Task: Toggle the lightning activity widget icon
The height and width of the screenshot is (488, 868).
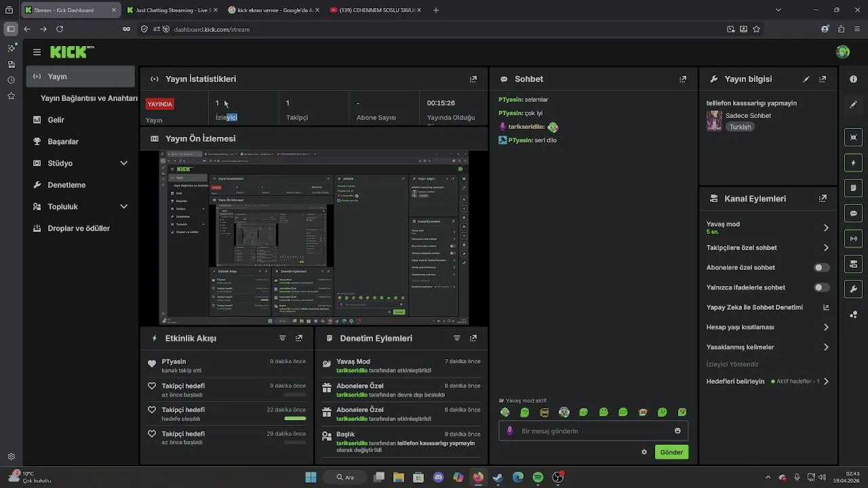Action: click(x=853, y=163)
